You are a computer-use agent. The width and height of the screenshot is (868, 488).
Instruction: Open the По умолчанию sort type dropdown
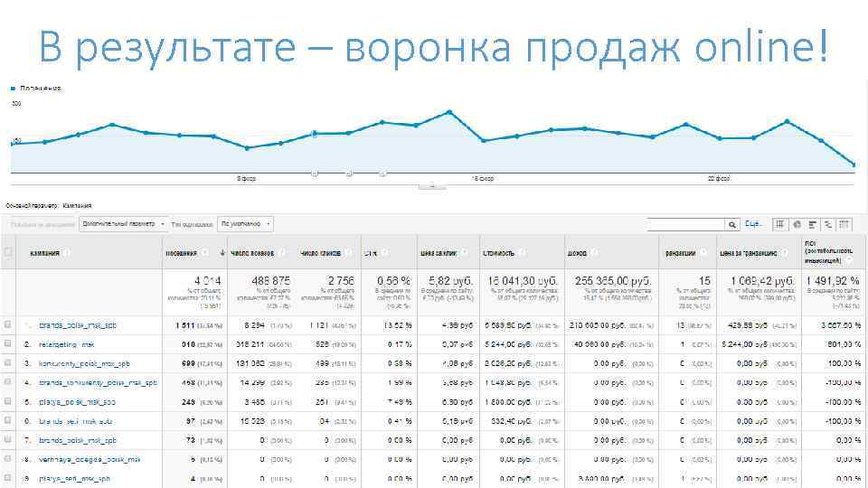(245, 224)
